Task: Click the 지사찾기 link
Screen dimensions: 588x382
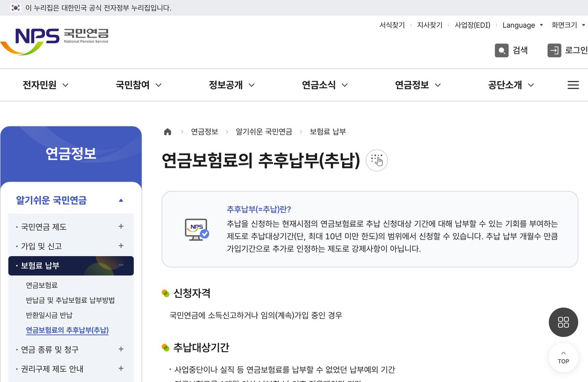Action: pyautogui.click(x=430, y=25)
